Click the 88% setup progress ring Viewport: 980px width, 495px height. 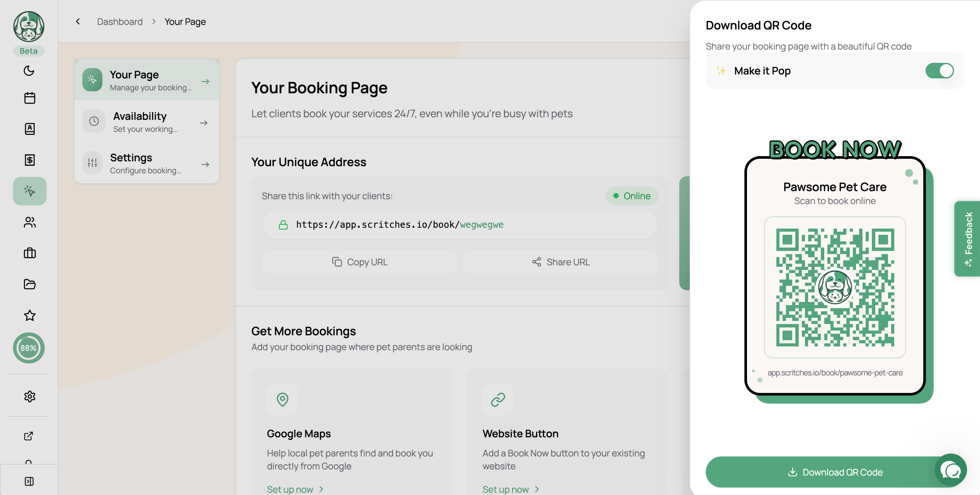[29, 348]
